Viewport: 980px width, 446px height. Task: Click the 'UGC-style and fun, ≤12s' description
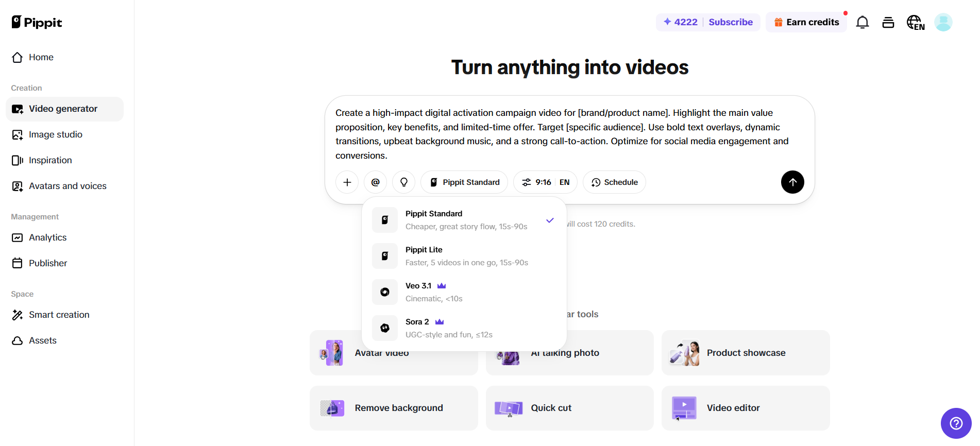coord(449,335)
